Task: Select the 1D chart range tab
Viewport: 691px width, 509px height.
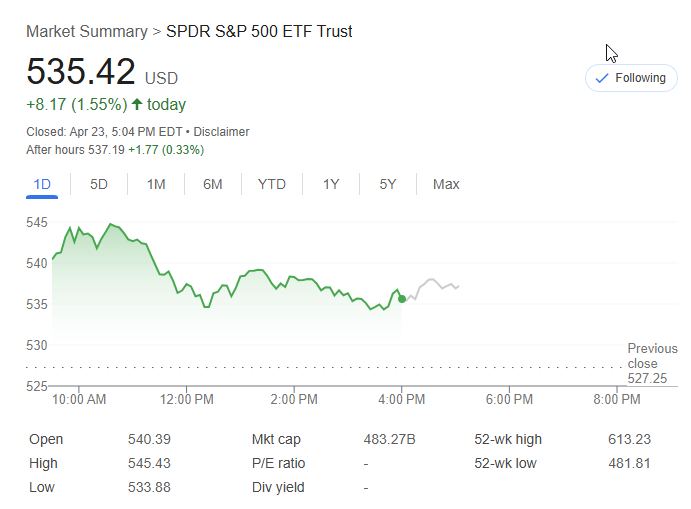Action: coord(42,184)
